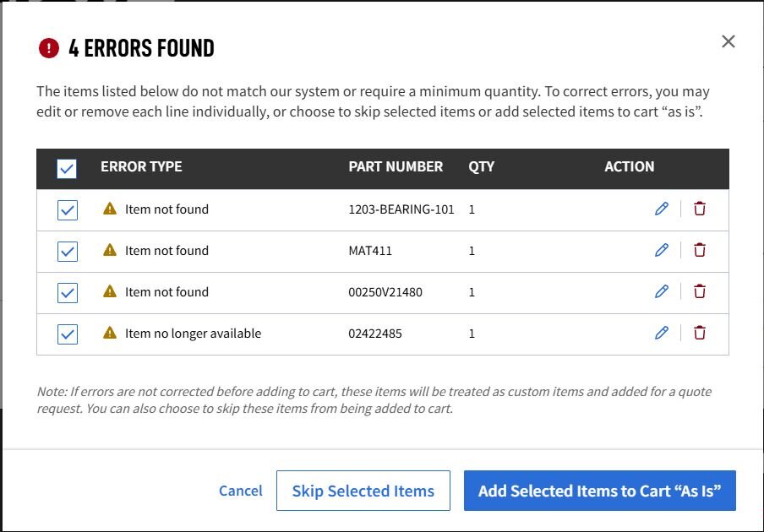Image resolution: width=764 pixels, height=532 pixels.
Task: Delete the 02422485 row
Action: coord(699,333)
